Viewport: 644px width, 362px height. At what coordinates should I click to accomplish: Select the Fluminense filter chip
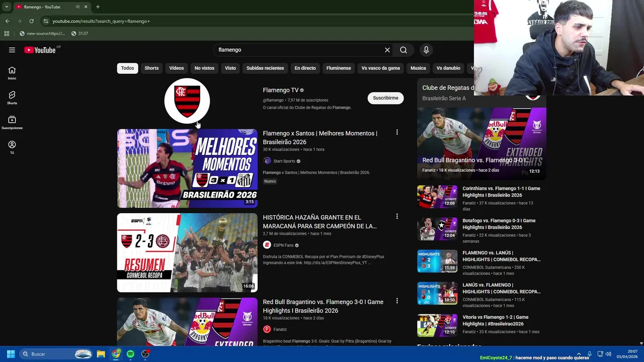[339, 68]
